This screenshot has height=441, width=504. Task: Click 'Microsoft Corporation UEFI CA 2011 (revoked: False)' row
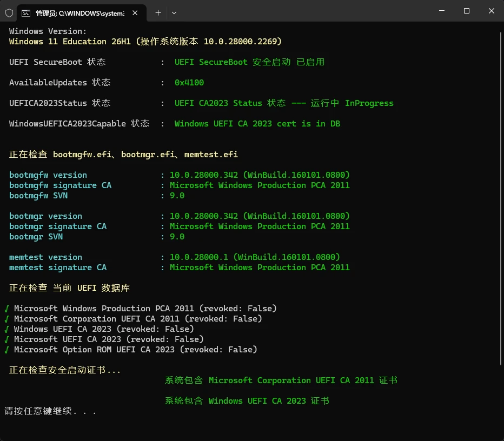coord(134,319)
